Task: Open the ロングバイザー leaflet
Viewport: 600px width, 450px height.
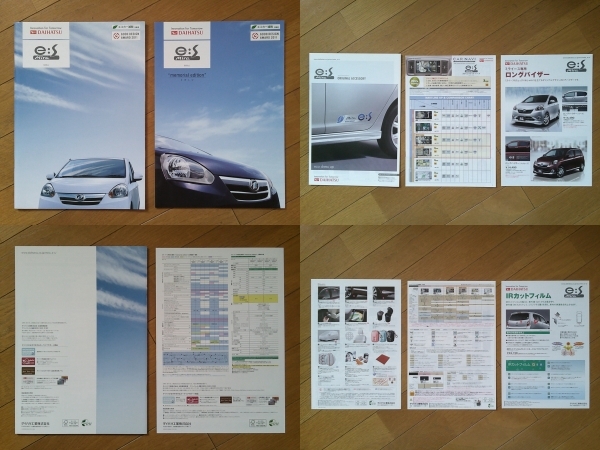Action: tap(546, 120)
